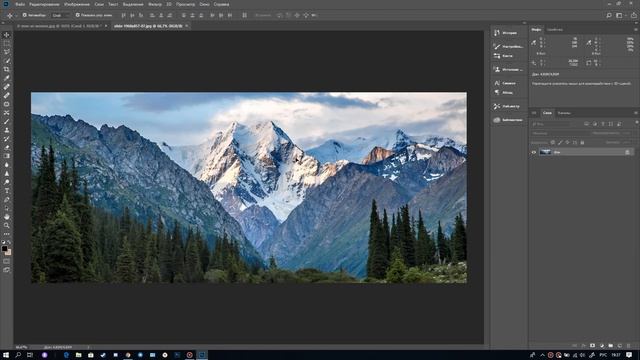Open the Редактирование menu
This screenshot has width=640, height=360.
pyautogui.click(x=44, y=4)
